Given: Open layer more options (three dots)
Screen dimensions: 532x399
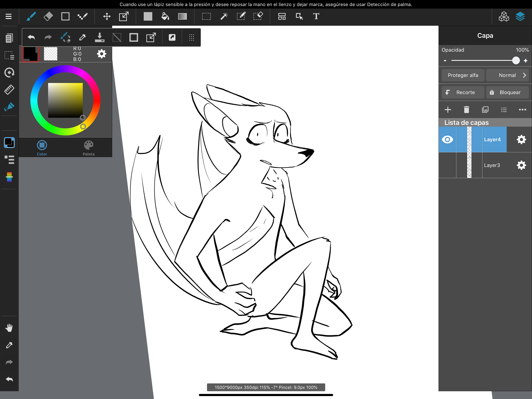Looking at the screenshot, I should coord(522,110).
